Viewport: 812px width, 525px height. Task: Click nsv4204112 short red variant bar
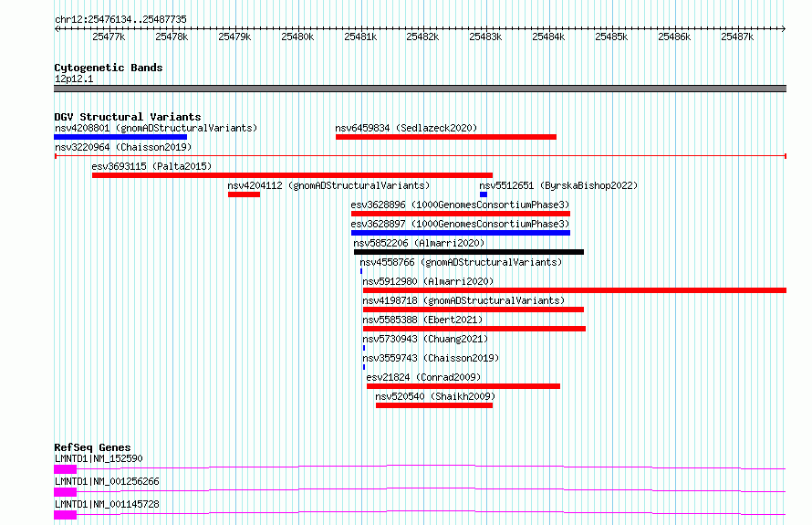pos(244,194)
